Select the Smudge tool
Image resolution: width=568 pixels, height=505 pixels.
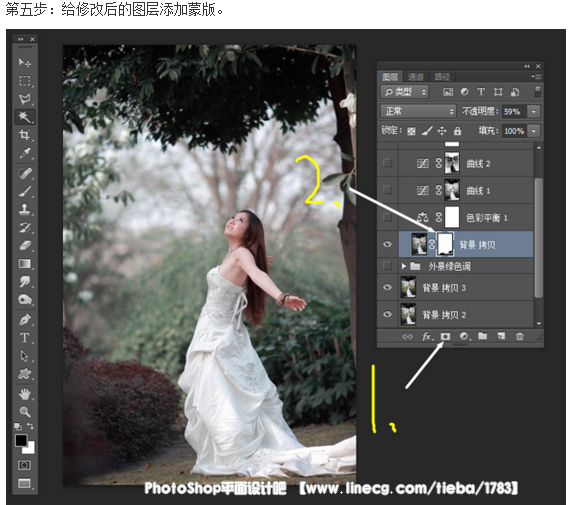(25, 281)
